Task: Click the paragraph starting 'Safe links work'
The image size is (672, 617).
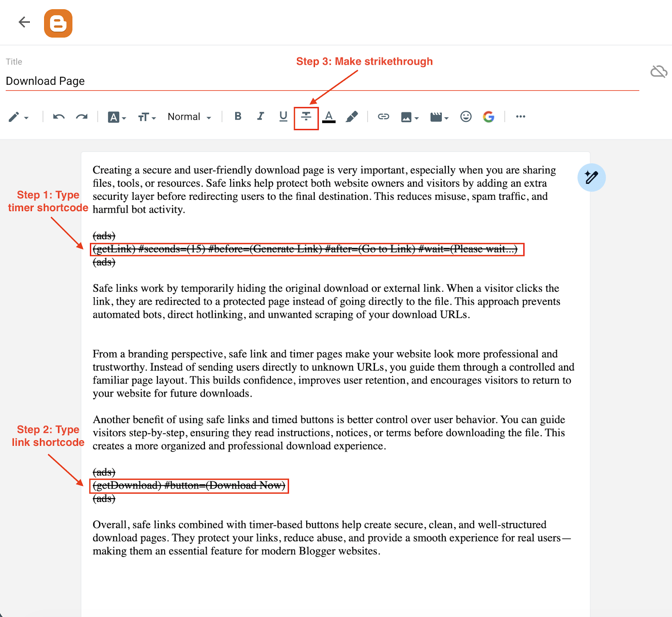Action: tap(326, 301)
